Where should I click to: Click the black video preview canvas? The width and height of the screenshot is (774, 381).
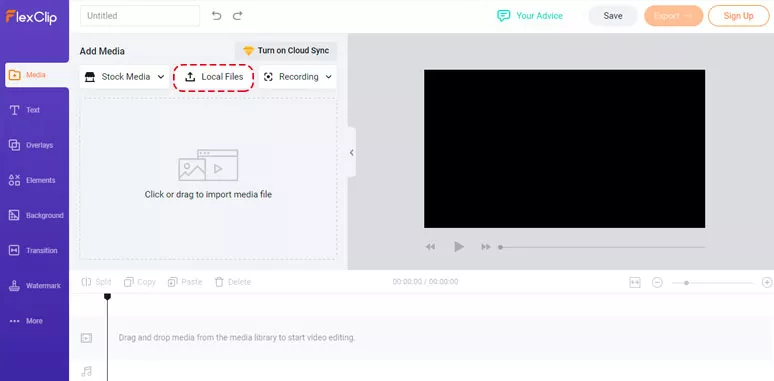(564, 149)
